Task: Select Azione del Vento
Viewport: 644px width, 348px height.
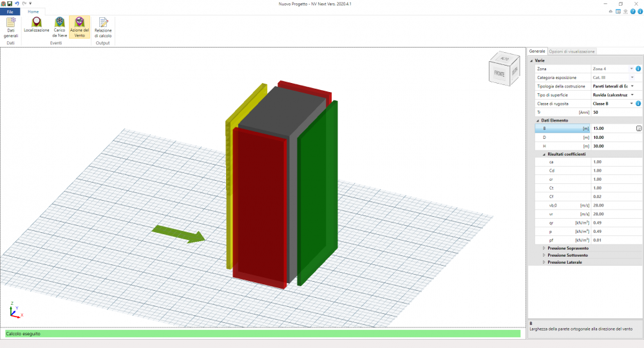Action: [x=80, y=28]
